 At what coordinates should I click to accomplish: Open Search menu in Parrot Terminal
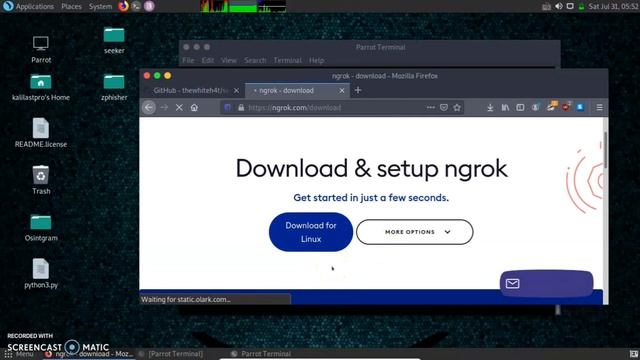click(x=255, y=60)
